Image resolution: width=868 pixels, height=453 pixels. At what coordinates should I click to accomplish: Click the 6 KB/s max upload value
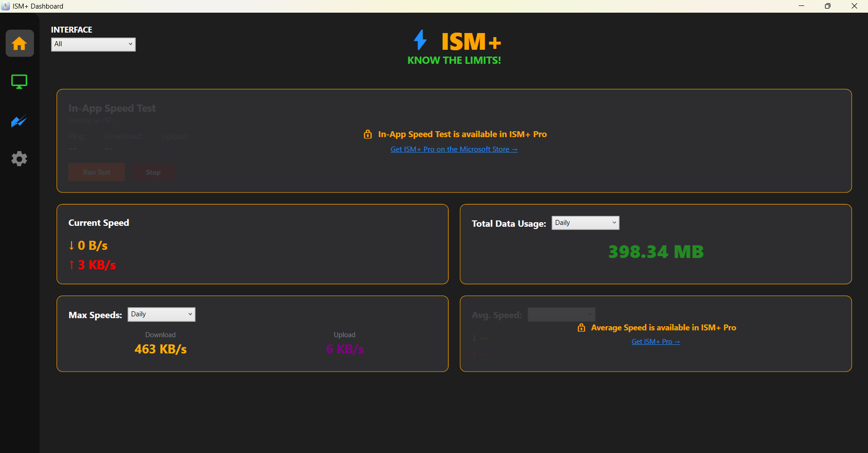(x=345, y=349)
